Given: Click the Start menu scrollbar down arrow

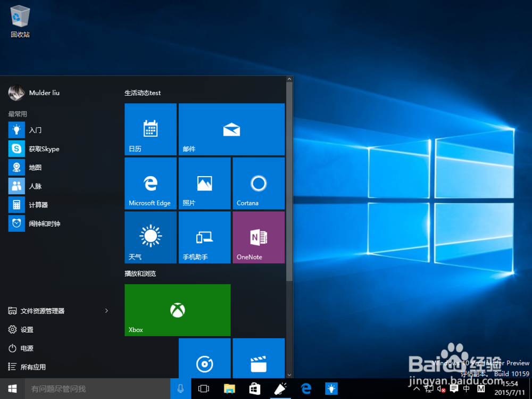Looking at the screenshot, I should click(x=289, y=375).
